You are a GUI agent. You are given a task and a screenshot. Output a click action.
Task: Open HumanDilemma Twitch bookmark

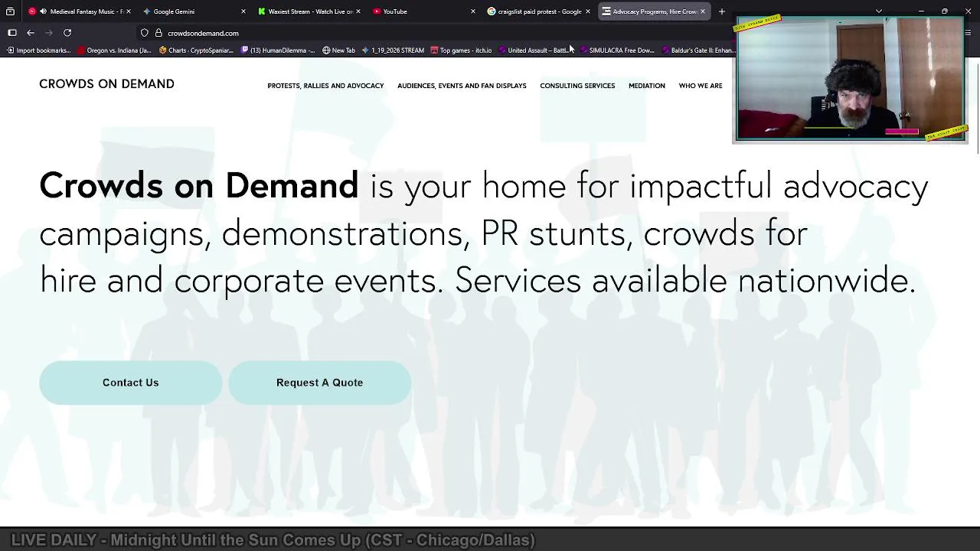(278, 51)
